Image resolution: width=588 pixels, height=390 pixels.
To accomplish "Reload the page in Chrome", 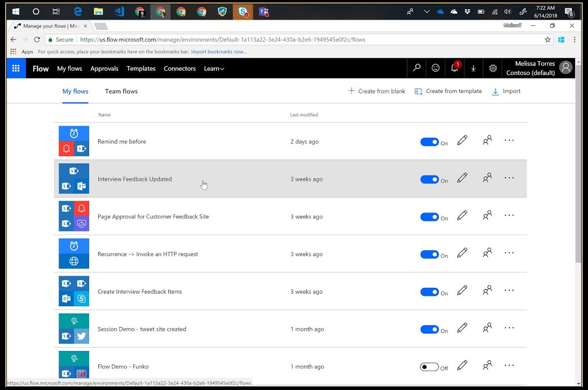I will (37, 40).
